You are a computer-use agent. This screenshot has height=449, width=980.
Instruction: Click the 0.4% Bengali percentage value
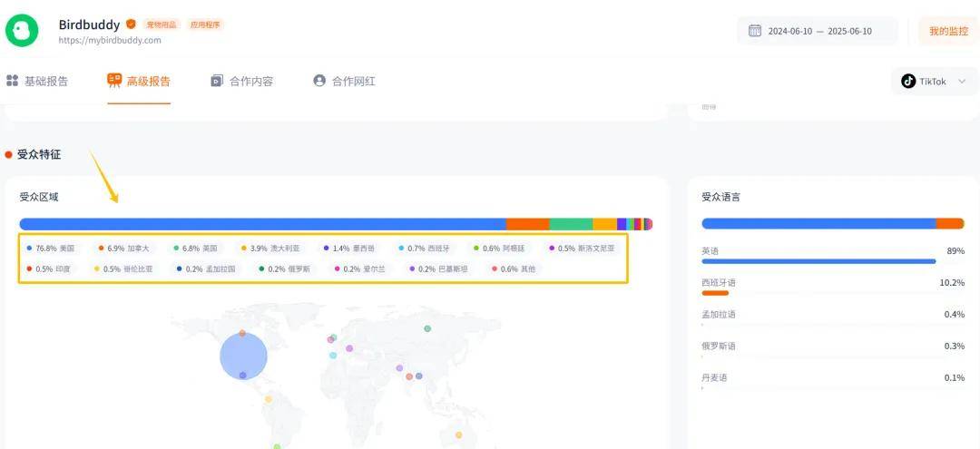click(x=955, y=314)
